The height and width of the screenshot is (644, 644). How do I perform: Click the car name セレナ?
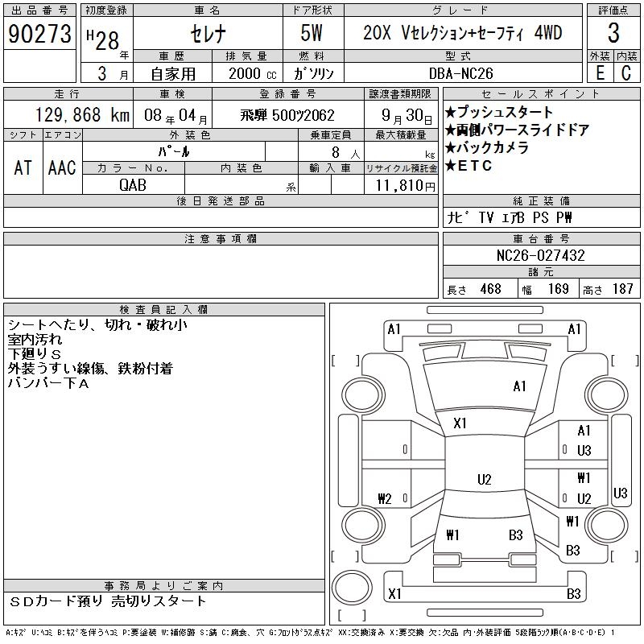point(208,34)
